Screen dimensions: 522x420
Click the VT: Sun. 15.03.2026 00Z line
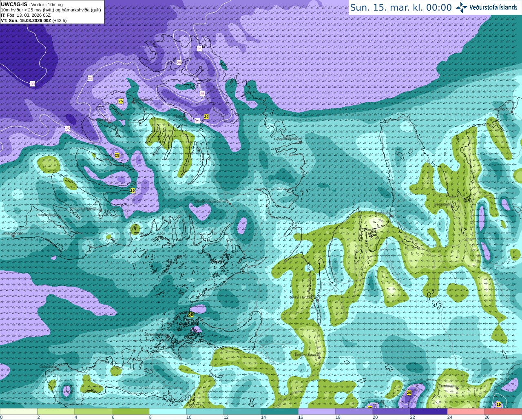(33, 20)
